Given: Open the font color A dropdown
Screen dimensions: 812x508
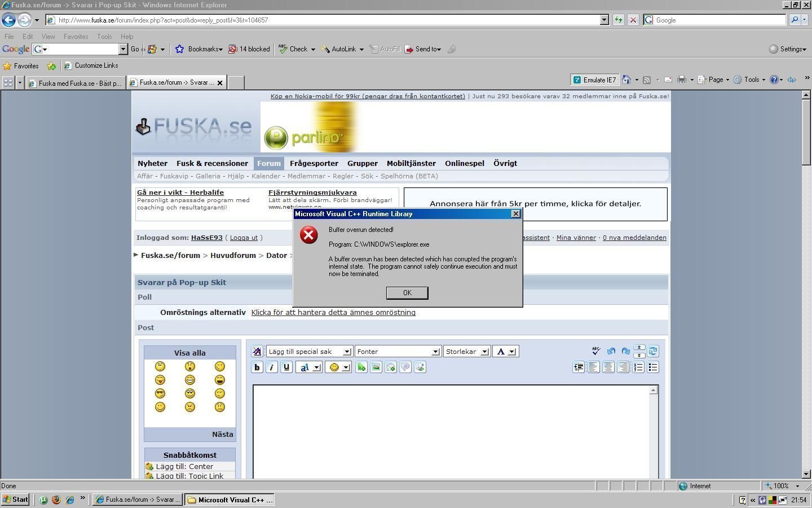Looking at the screenshot, I should [505, 352].
